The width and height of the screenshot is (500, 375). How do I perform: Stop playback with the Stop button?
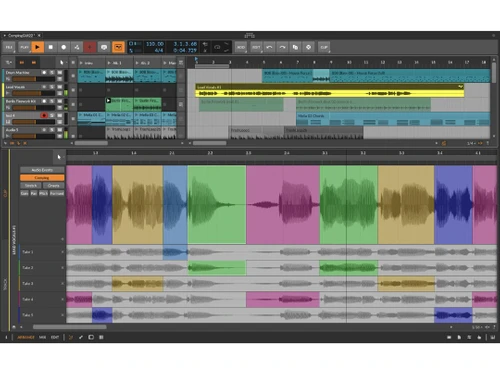pyautogui.click(x=51, y=47)
